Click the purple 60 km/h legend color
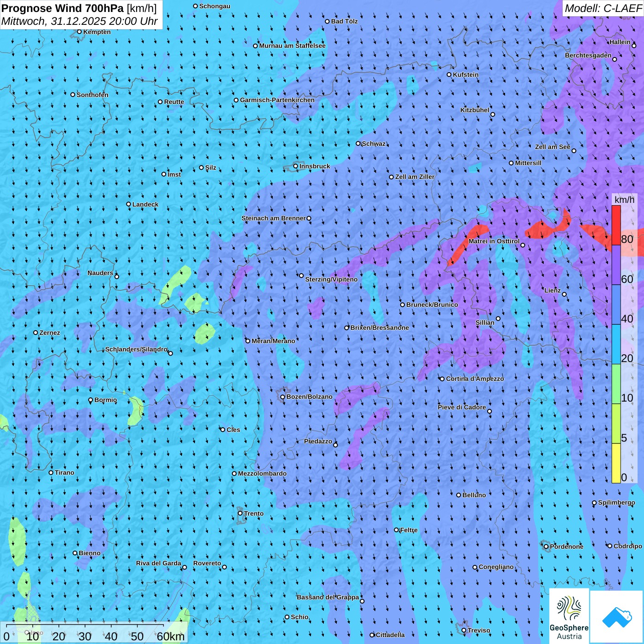This screenshot has width=644, height=644. point(616,265)
